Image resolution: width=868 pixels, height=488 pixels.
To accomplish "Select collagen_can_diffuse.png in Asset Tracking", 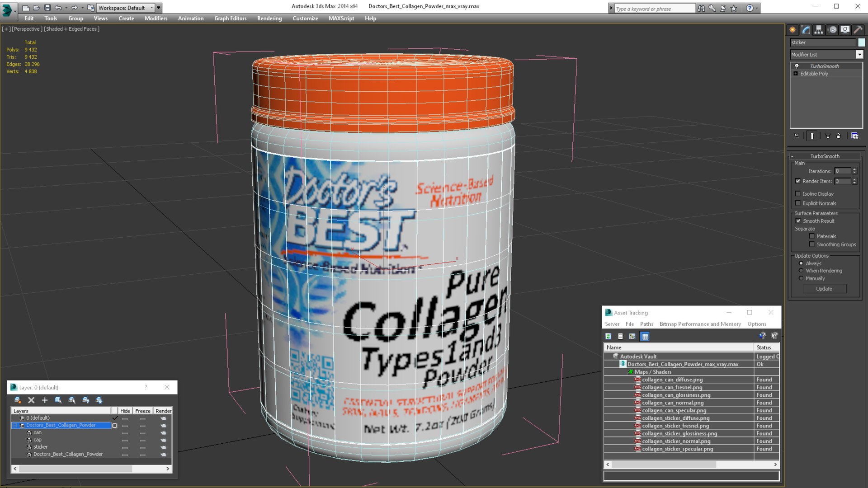I will [x=672, y=380].
